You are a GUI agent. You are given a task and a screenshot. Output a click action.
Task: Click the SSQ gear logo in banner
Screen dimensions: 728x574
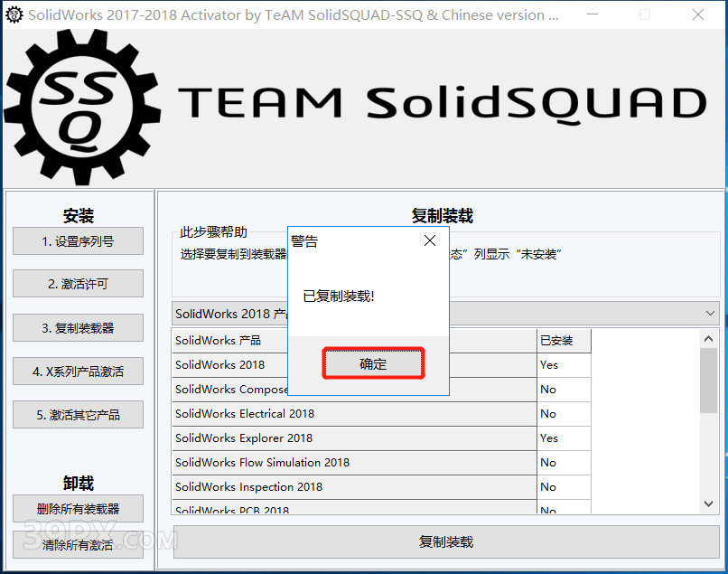tap(82, 105)
